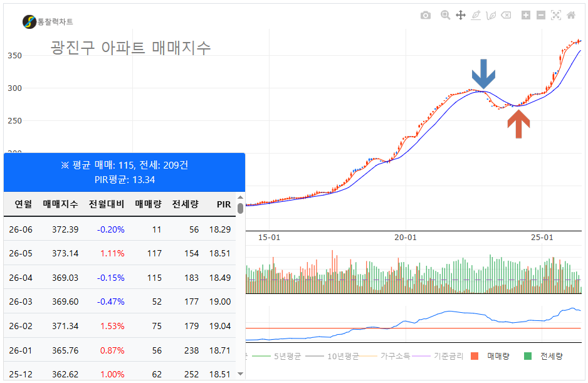Select the Draw line tool
The image size is (588, 383).
476,15
